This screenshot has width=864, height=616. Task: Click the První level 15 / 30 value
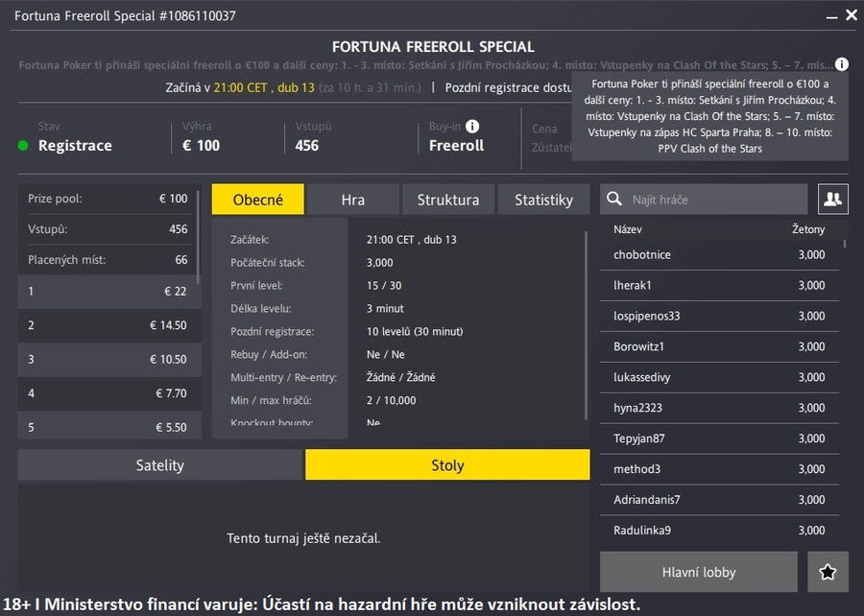click(383, 286)
